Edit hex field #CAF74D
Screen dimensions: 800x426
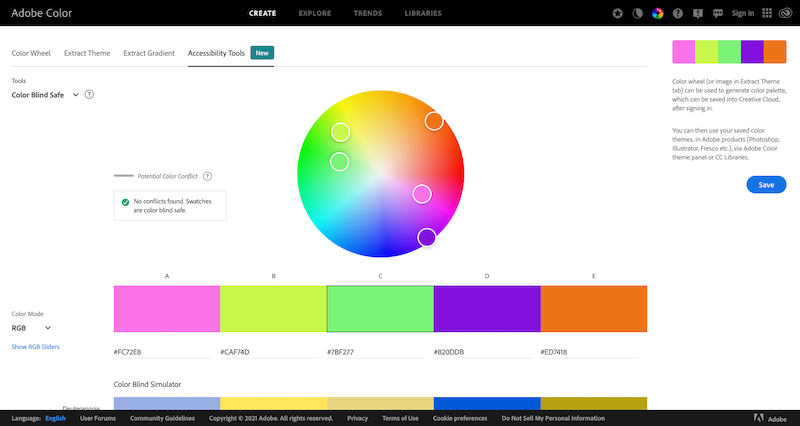pyautogui.click(x=269, y=352)
